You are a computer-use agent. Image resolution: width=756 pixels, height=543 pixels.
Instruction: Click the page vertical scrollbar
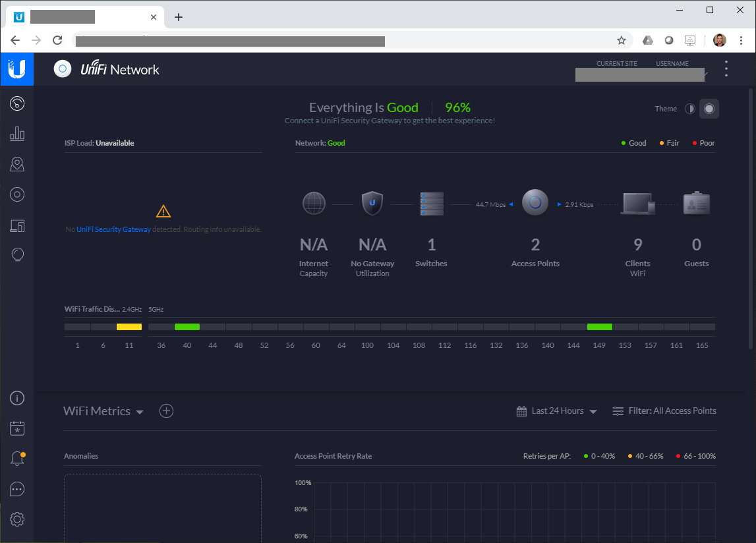pos(751,218)
